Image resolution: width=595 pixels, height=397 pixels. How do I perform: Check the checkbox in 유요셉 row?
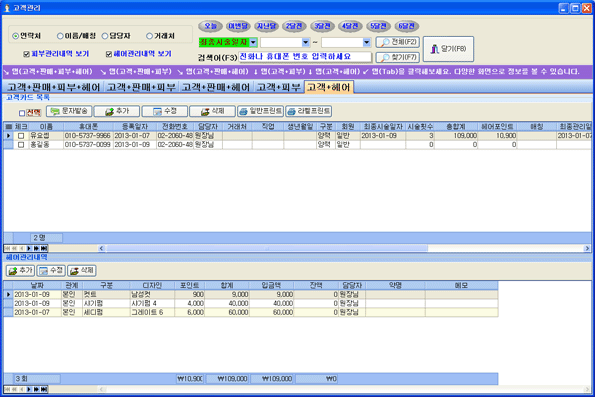21,136
